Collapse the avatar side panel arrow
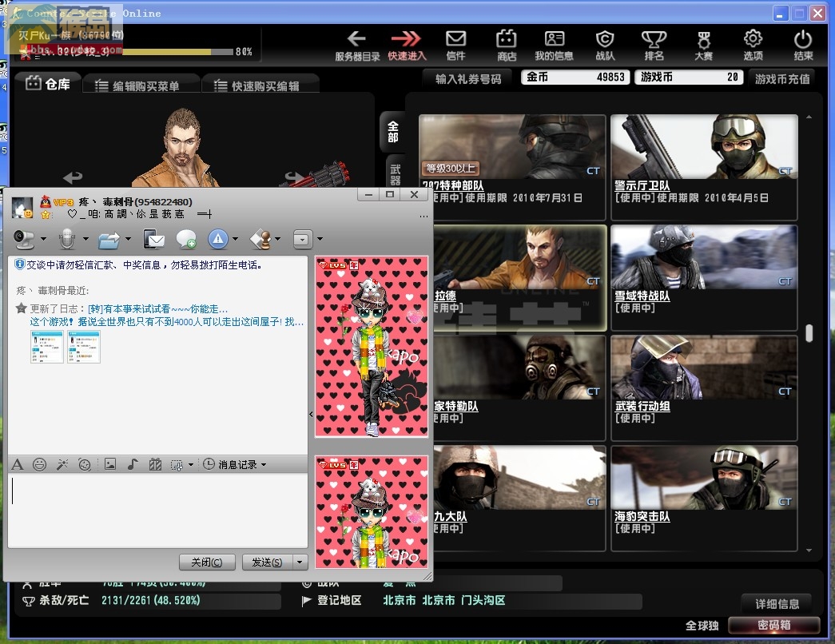 point(311,414)
